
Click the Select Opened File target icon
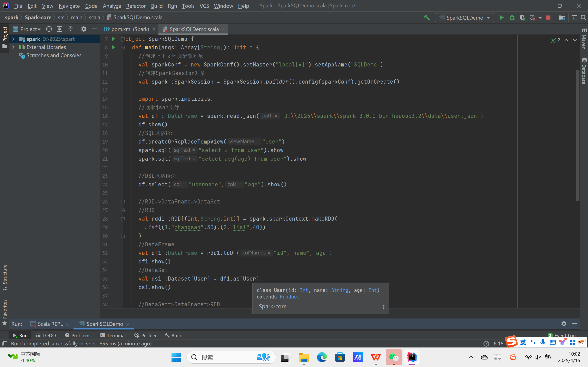[x=49, y=29]
